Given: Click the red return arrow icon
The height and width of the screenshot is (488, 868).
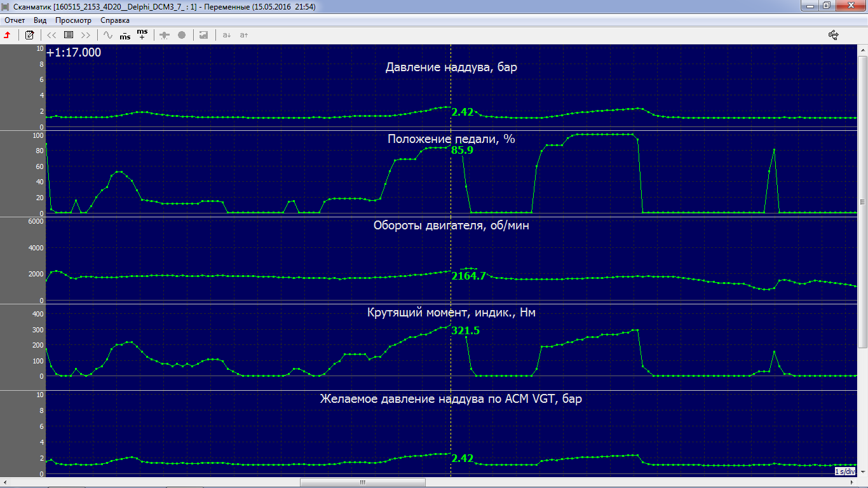Looking at the screenshot, I should 8,35.
